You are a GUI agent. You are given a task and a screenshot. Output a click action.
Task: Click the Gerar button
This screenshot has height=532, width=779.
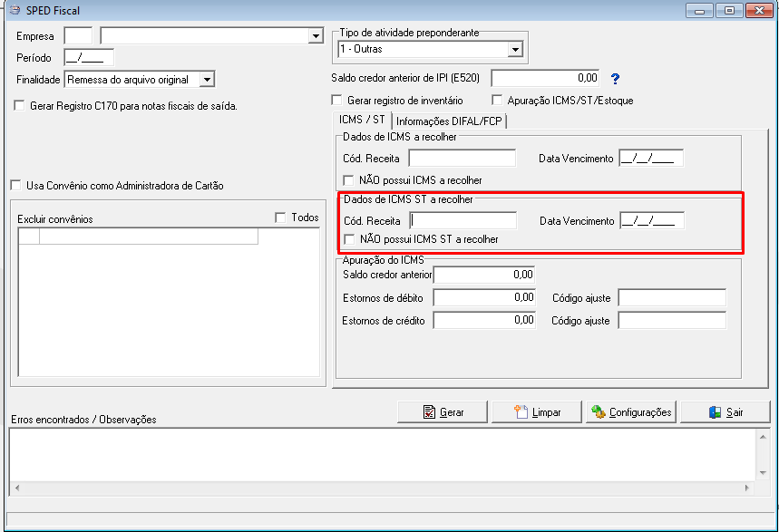[x=443, y=411]
